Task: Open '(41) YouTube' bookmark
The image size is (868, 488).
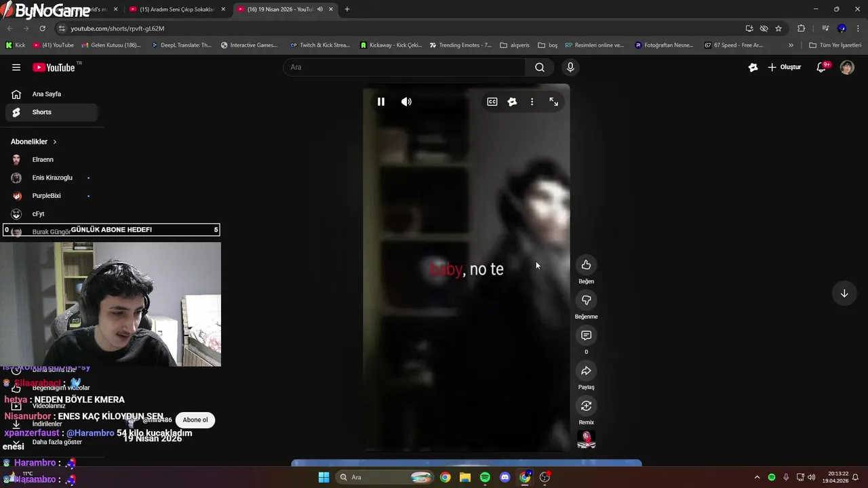Action: click(x=53, y=45)
